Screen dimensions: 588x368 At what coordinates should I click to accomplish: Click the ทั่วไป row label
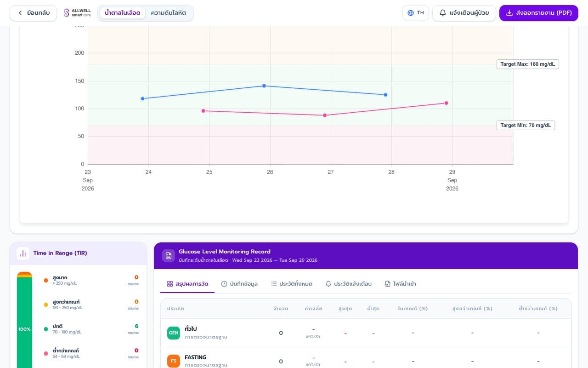point(191,329)
